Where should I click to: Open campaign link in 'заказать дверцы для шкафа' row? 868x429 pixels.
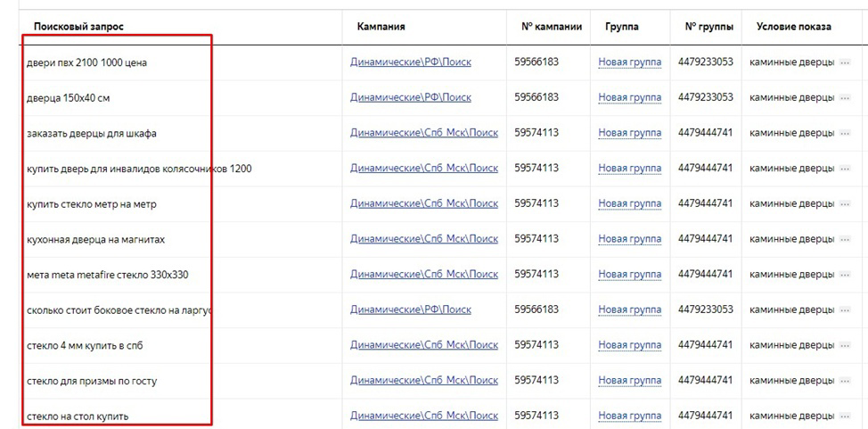(x=424, y=133)
